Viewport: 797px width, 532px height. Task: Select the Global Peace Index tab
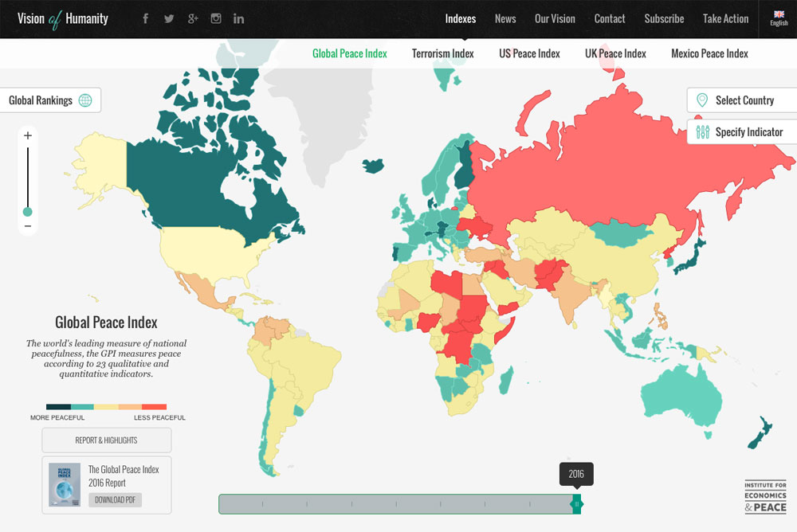click(350, 53)
